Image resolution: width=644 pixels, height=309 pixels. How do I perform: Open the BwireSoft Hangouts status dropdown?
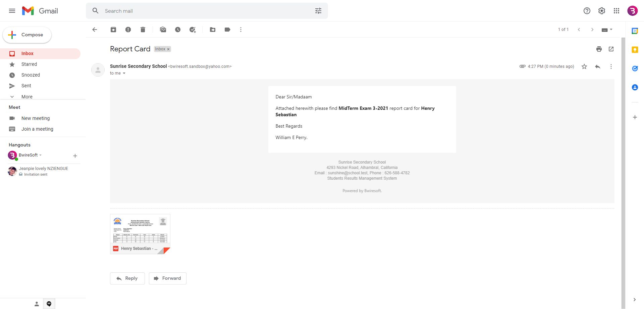pyautogui.click(x=41, y=155)
